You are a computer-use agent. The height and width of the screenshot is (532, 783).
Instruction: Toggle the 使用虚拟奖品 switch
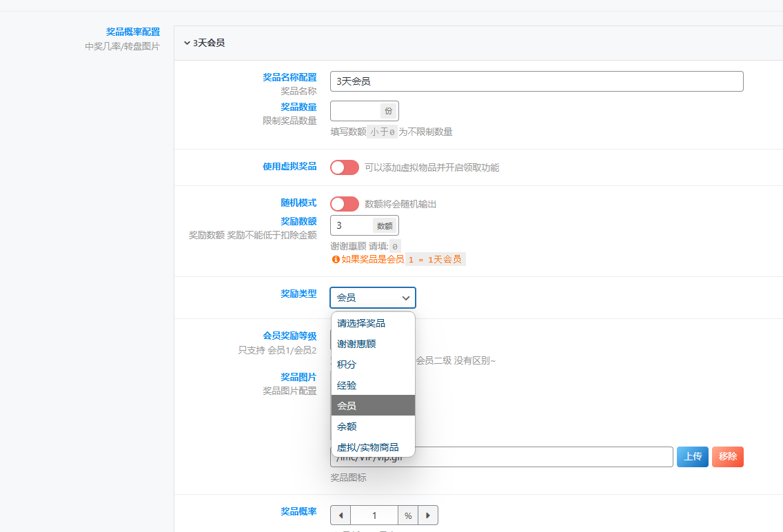click(x=345, y=167)
